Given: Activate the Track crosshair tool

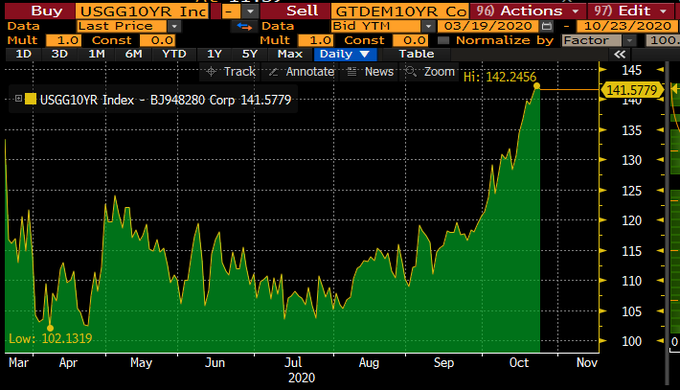Looking at the screenshot, I should point(230,72).
